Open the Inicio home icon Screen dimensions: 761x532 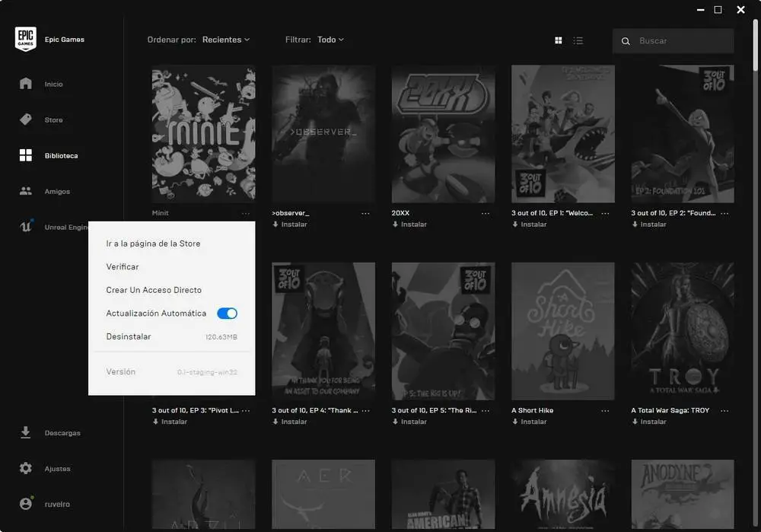[x=26, y=84]
